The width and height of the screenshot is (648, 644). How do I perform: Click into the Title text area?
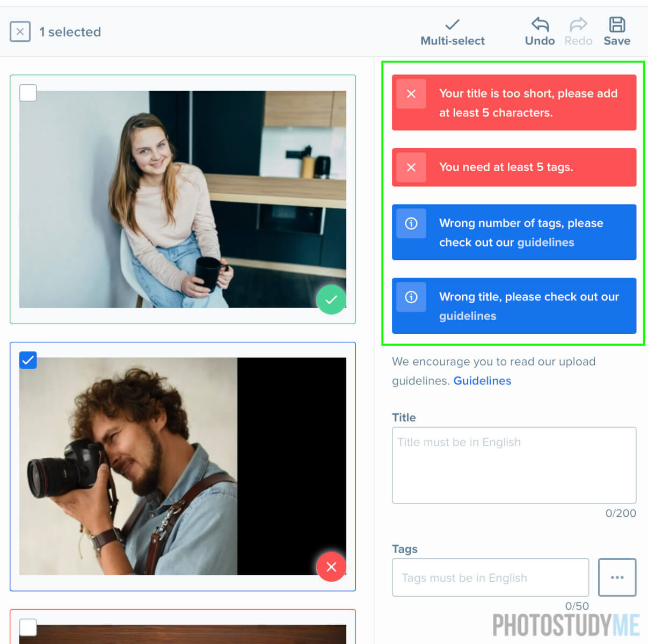pyautogui.click(x=514, y=465)
